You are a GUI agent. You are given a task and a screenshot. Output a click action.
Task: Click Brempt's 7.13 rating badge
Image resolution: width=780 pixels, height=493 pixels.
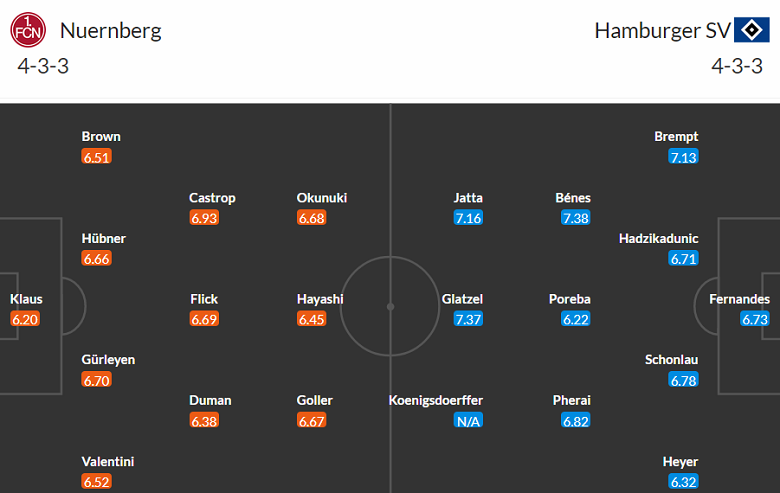[x=683, y=157]
